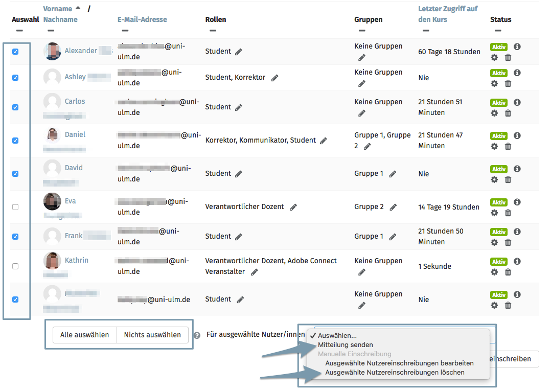
Task: Edit Frank's group with pencil icon
Action: pyautogui.click(x=393, y=237)
